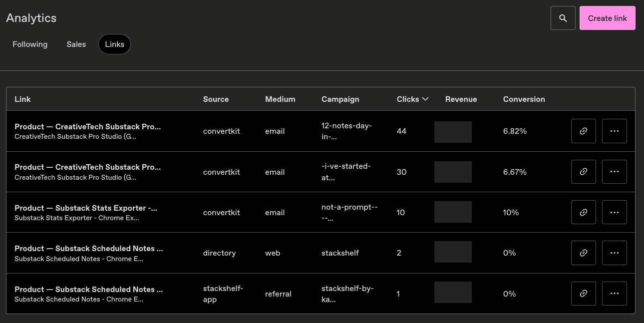Click the Analytics page heading

coord(31,18)
